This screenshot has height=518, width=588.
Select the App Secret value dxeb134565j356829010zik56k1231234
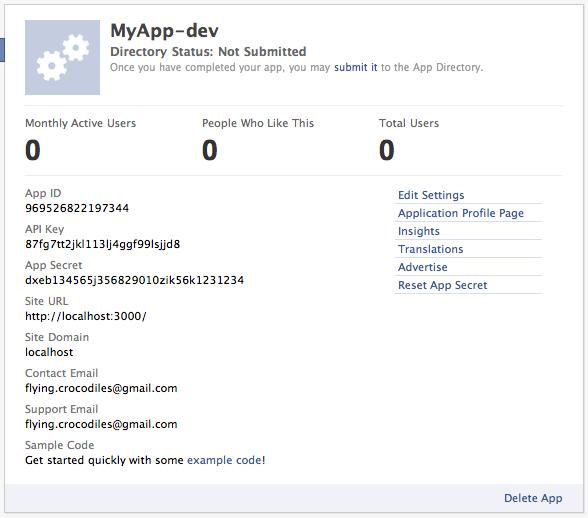tap(134, 280)
